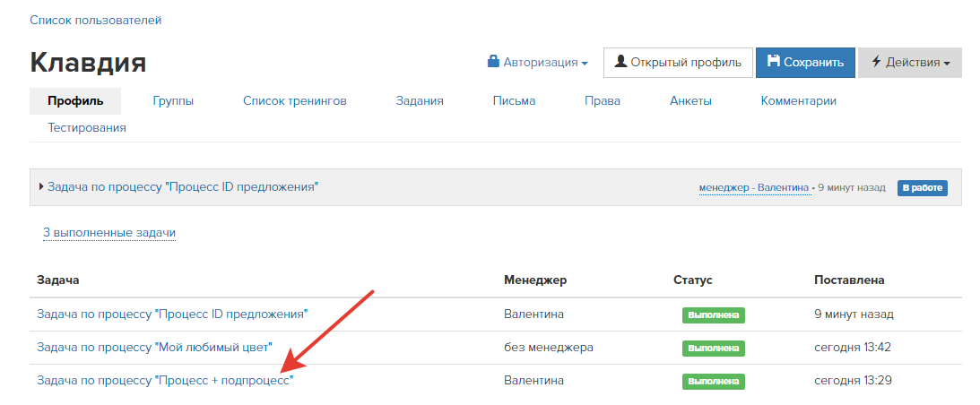Viewport: 980px width, 405px height.
Task: Expand the task row's disclosure triangle
Action: pos(41,186)
